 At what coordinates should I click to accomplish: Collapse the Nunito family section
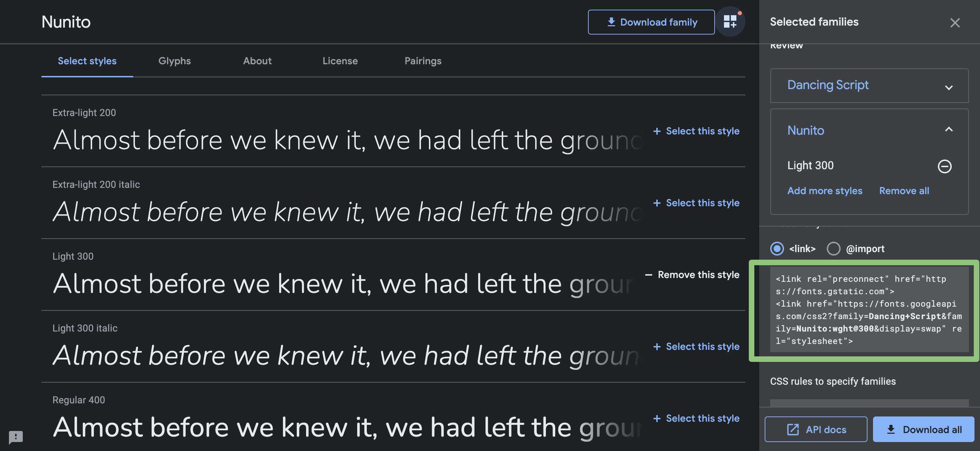click(x=948, y=130)
